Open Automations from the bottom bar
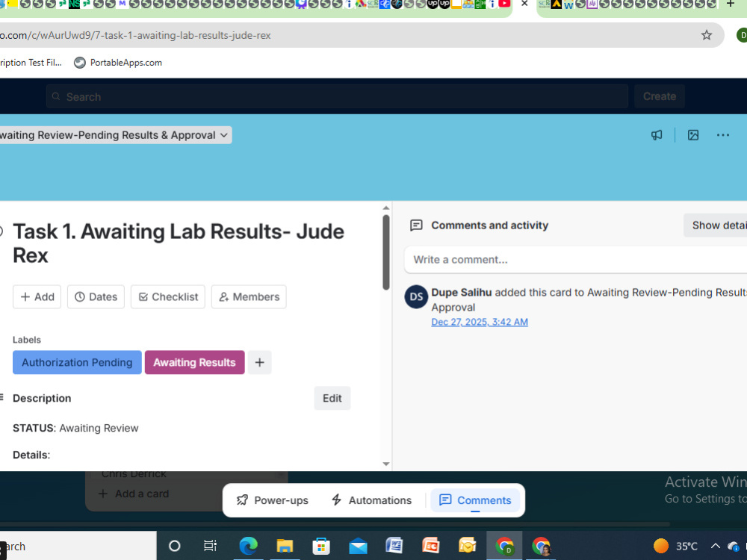The height and width of the screenshot is (560, 747). tap(371, 500)
